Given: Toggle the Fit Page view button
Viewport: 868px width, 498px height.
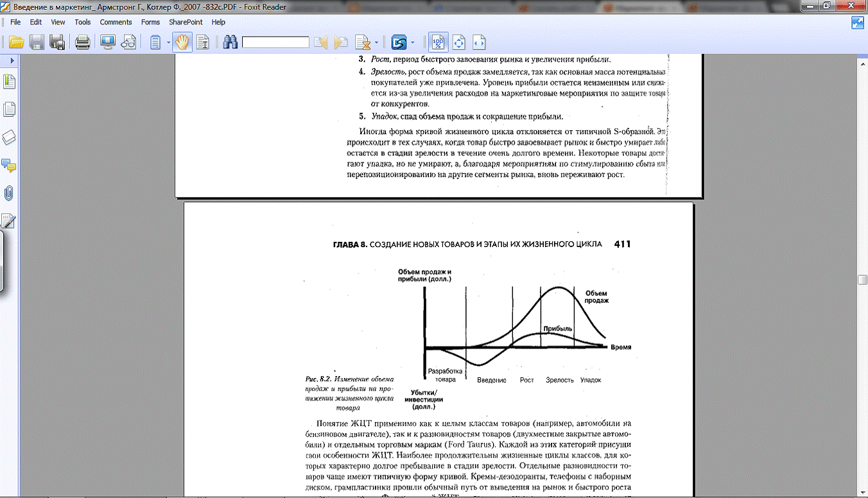Looking at the screenshot, I should (458, 42).
